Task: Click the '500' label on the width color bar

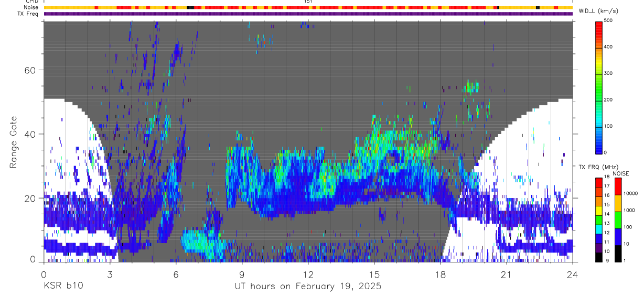Action: tap(608, 20)
